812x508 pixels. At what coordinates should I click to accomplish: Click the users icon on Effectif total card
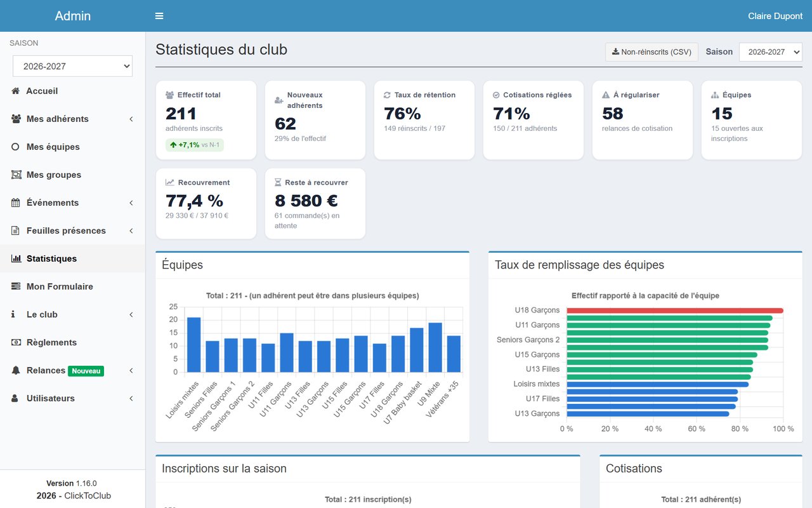(169, 95)
